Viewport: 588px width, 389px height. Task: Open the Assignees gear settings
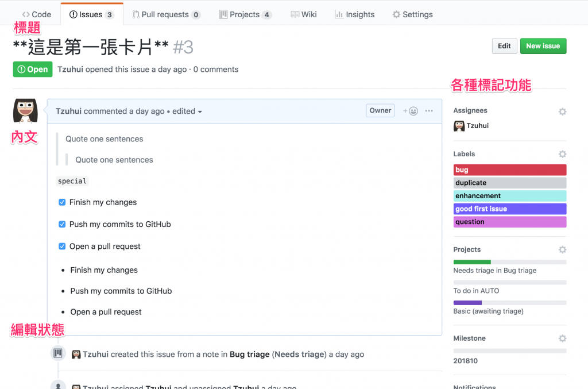coord(562,111)
